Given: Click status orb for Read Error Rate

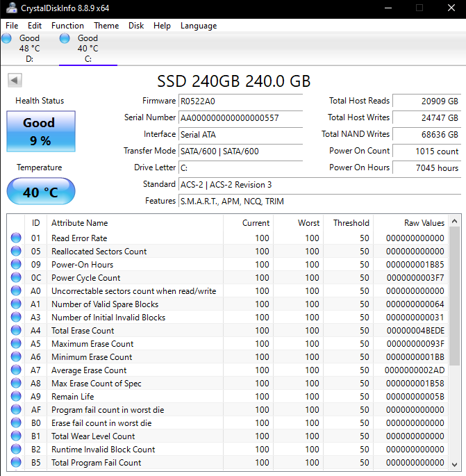Looking at the screenshot, I should click(16, 238).
